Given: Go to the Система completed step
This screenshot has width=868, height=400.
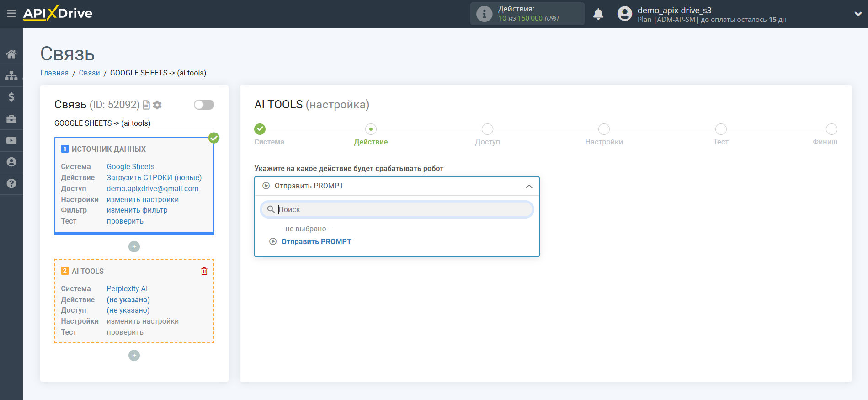Looking at the screenshot, I should pyautogui.click(x=260, y=129).
